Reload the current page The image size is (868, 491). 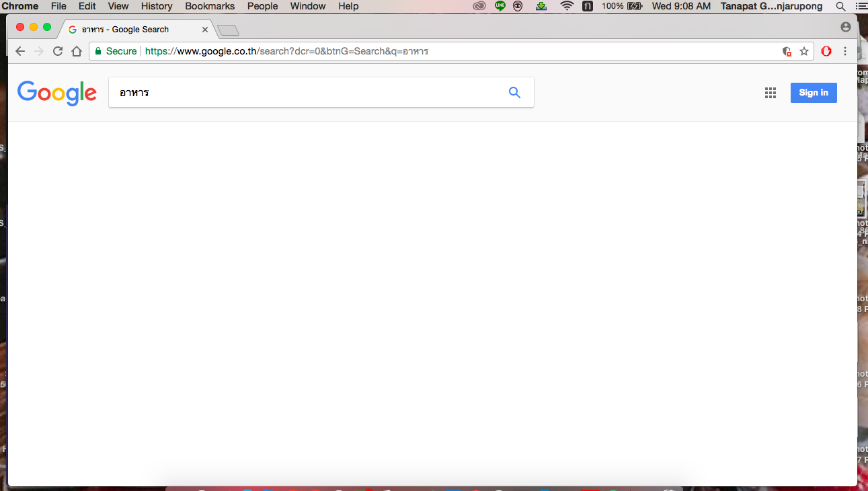pos(58,51)
